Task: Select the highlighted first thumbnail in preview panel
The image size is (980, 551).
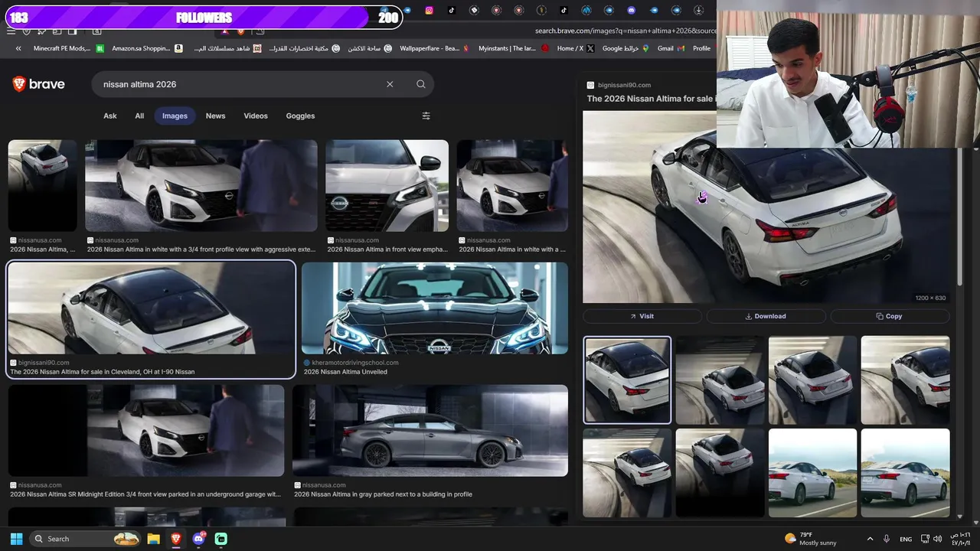Action: point(627,380)
